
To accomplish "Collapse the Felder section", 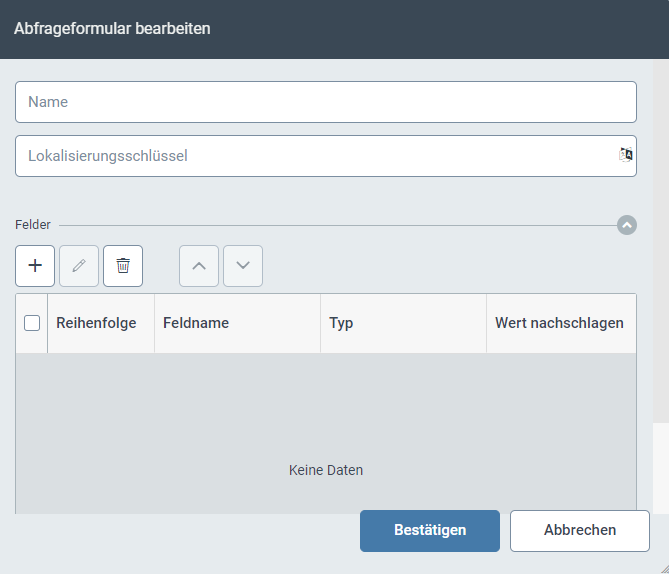I will (x=627, y=225).
